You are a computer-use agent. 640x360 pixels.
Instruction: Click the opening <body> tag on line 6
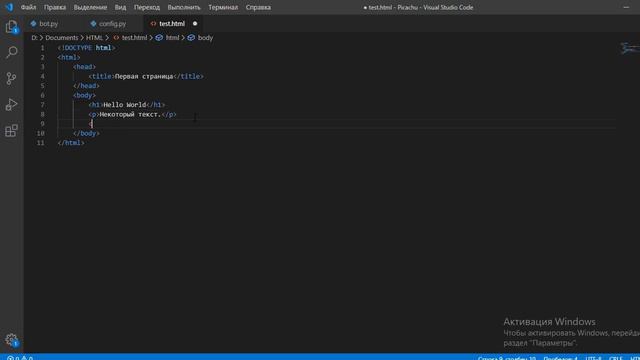click(x=84, y=96)
